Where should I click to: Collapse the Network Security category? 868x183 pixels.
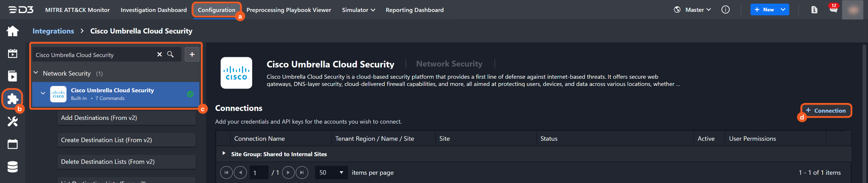point(36,73)
